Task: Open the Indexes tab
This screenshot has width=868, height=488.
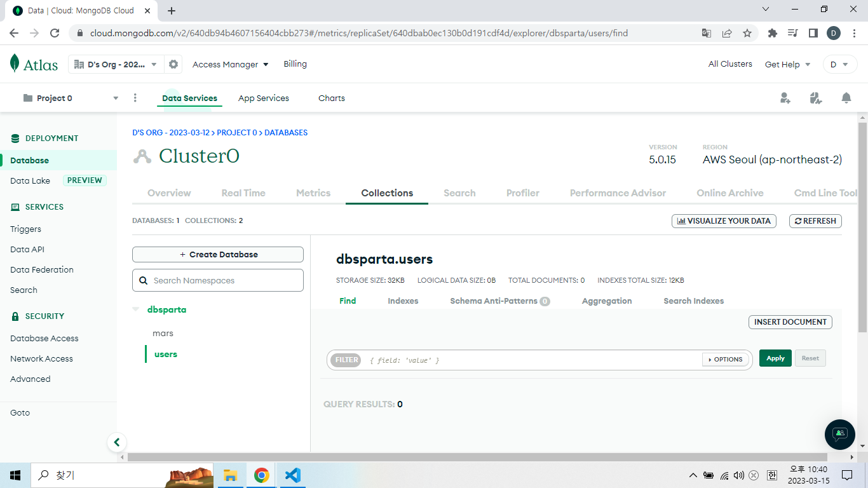Action: point(403,301)
